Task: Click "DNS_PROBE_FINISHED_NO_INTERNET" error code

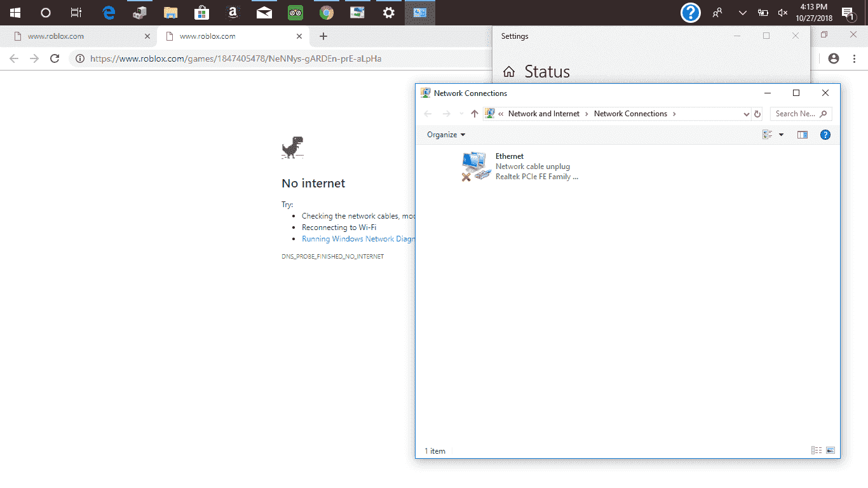Action: [x=333, y=257]
